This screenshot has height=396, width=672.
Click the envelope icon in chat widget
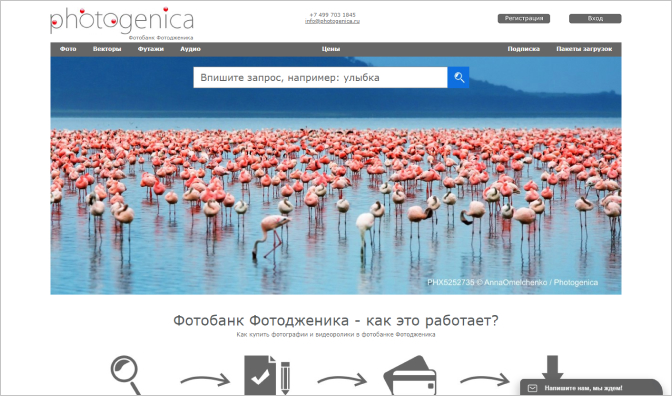(532, 388)
